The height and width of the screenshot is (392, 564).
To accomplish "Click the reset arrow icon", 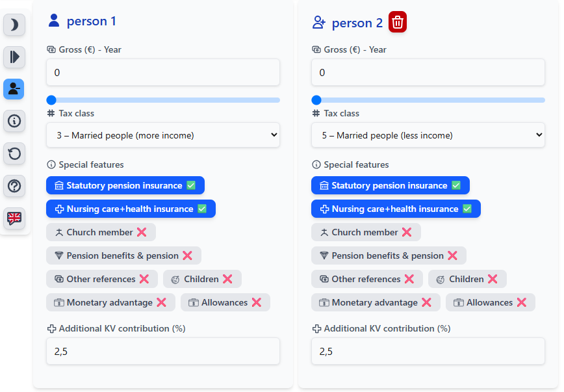I will (14, 154).
